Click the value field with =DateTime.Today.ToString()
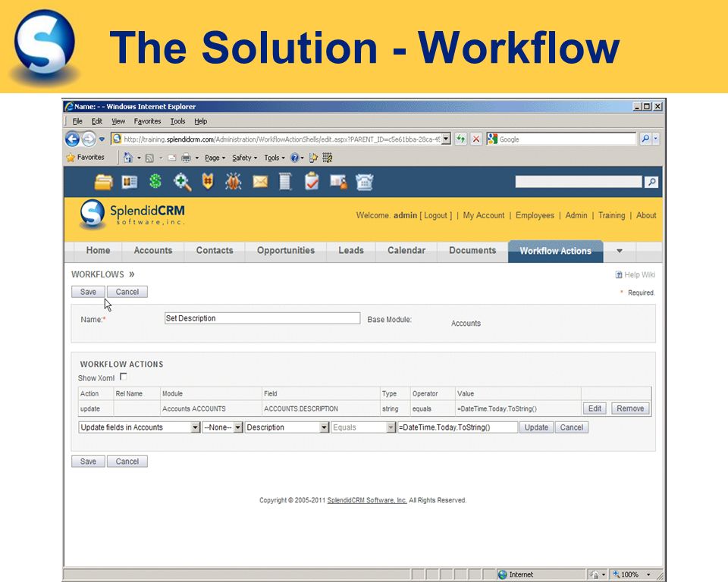The width and height of the screenshot is (728, 582). tap(458, 427)
